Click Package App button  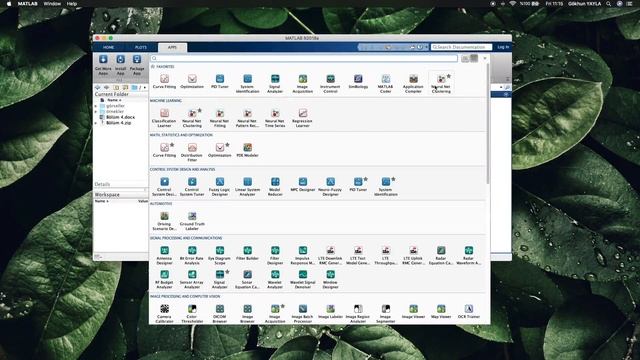pos(137,65)
